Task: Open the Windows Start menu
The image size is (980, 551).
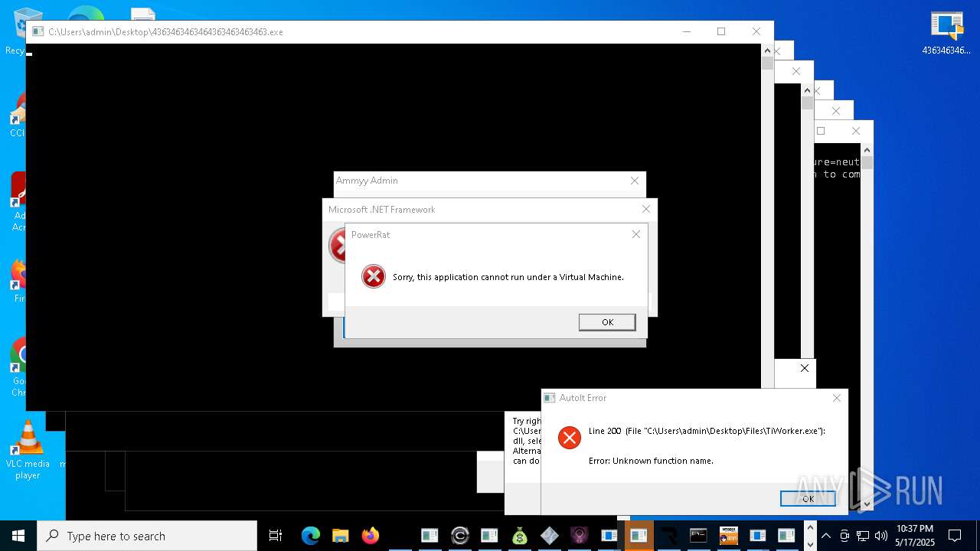Action: pyautogui.click(x=18, y=536)
